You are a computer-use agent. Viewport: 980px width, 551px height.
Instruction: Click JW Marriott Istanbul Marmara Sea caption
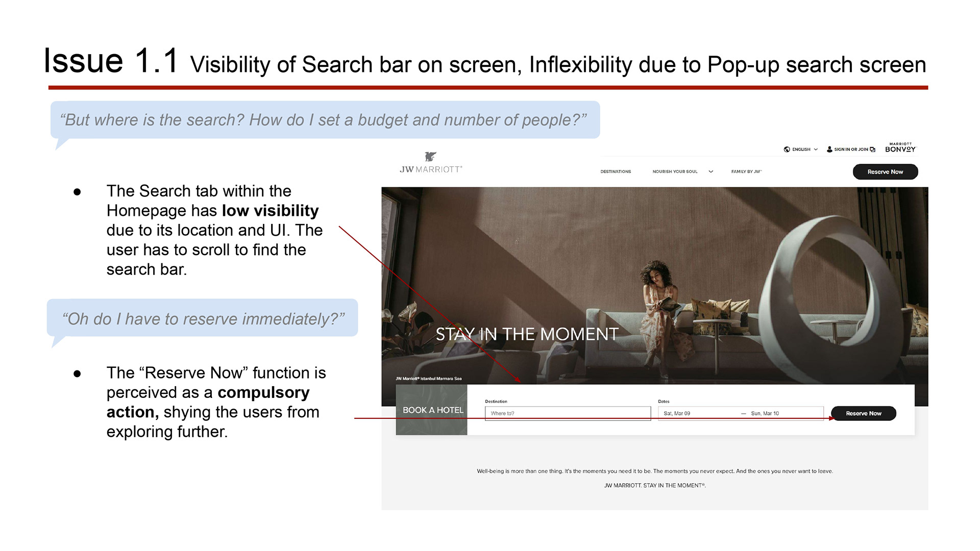pyautogui.click(x=429, y=379)
